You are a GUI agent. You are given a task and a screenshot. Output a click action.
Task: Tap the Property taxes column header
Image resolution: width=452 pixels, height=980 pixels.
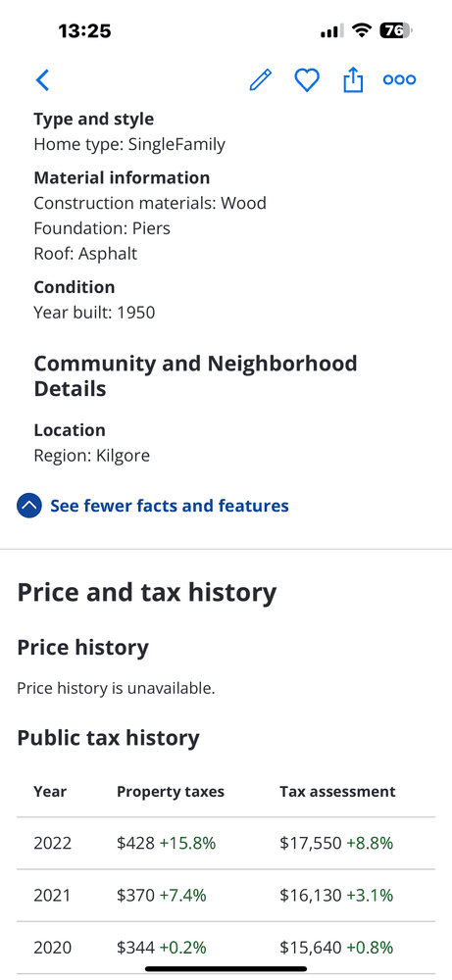[x=171, y=791]
